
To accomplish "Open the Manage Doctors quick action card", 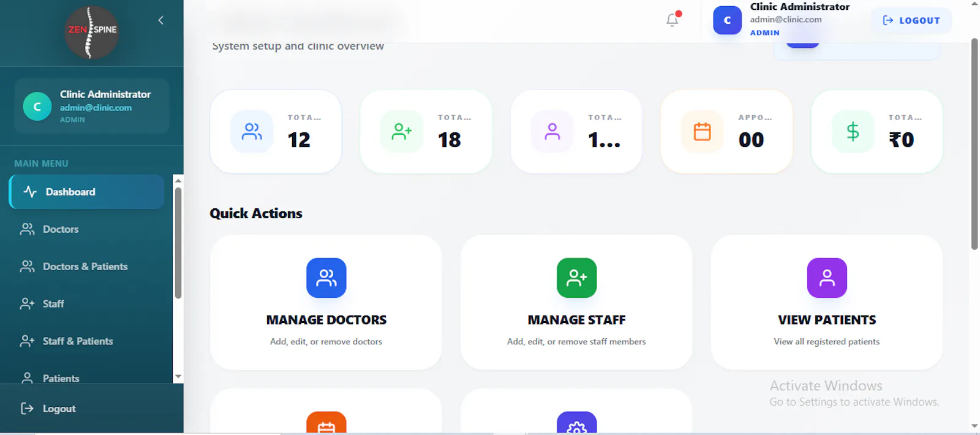I will click(x=326, y=303).
